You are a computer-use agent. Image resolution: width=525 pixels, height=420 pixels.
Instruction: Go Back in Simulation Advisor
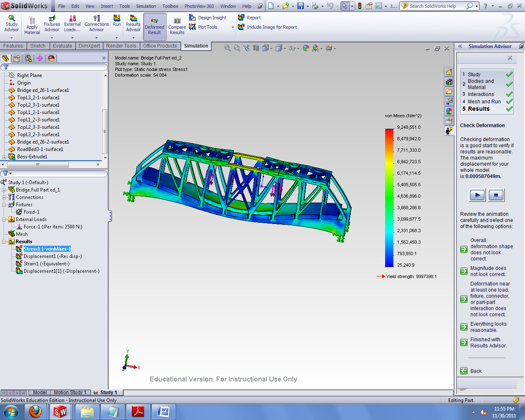coord(471,371)
